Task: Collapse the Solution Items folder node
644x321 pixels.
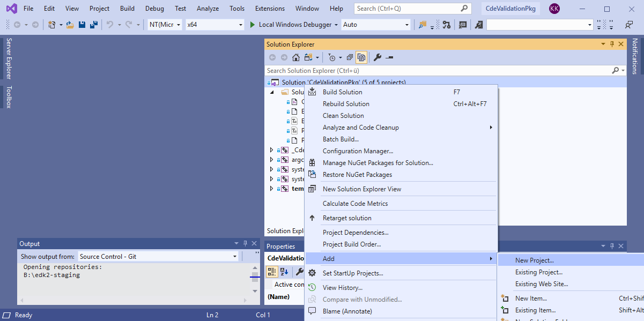Action: 271,92
